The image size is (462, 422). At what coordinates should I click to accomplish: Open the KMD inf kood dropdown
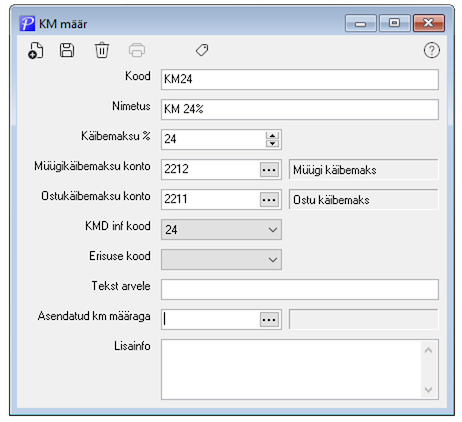pyautogui.click(x=221, y=229)
